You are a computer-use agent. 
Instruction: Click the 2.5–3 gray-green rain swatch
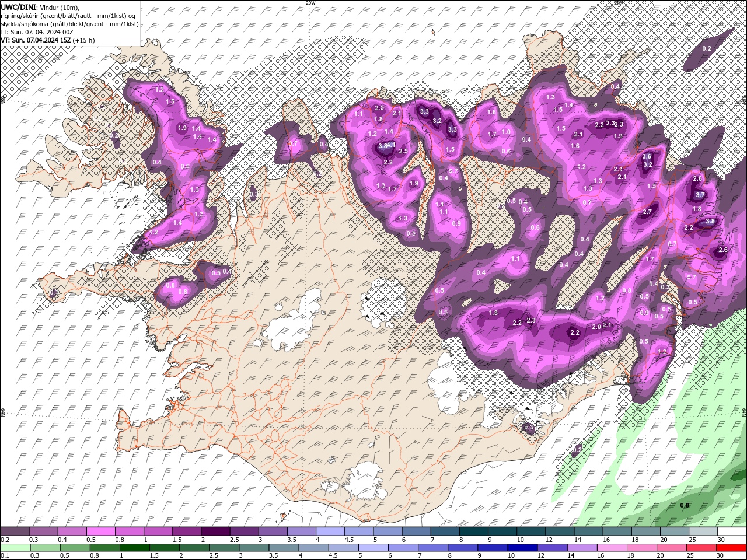(224, 548)
